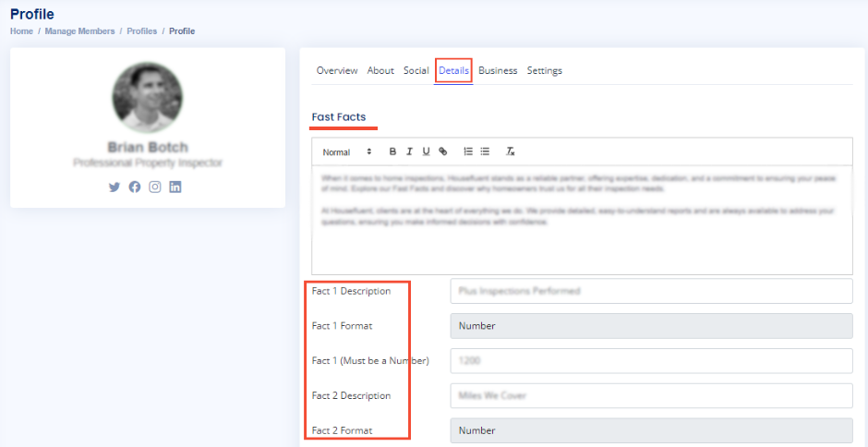868x447 pixels.
Task: Go to Home in the breadcrumb
Action: [21, 31]
